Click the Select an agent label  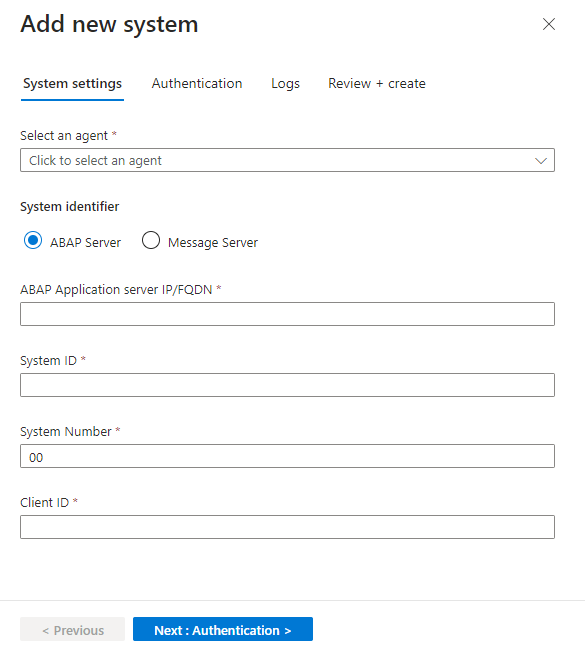(64, 136)
